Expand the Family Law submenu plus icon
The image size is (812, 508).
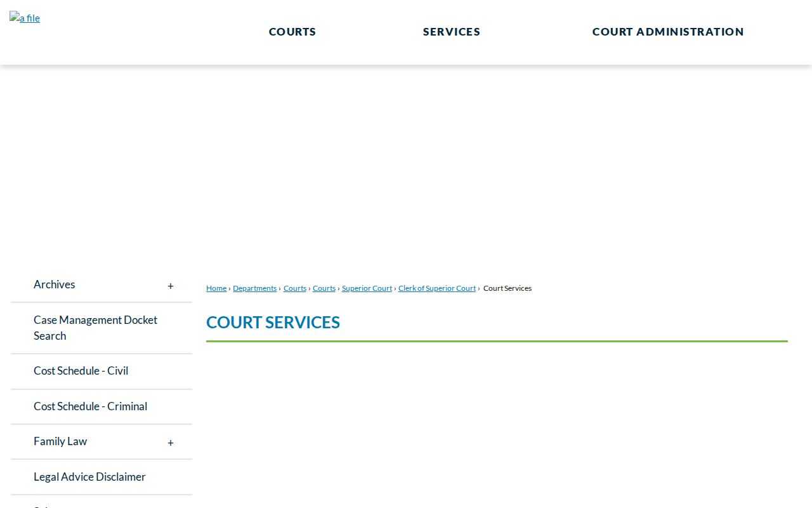tap(171, 443)
